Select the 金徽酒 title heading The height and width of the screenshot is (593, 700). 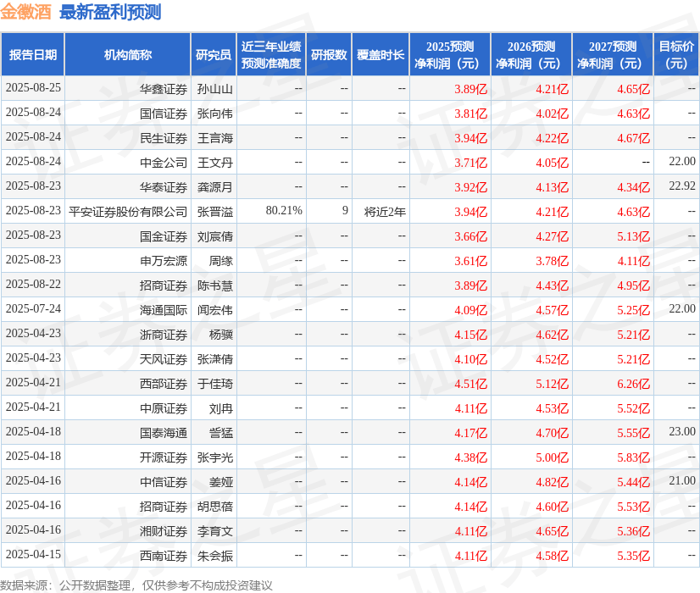coord(27,11)
